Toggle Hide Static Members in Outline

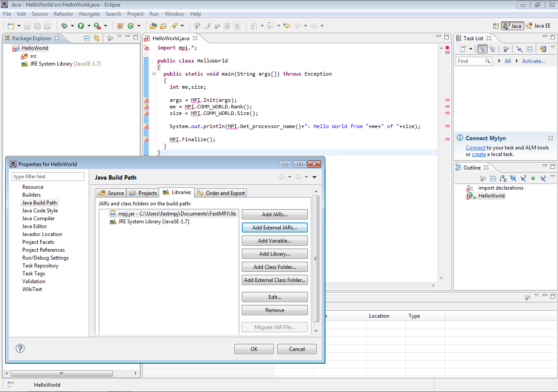pos(523,178)
